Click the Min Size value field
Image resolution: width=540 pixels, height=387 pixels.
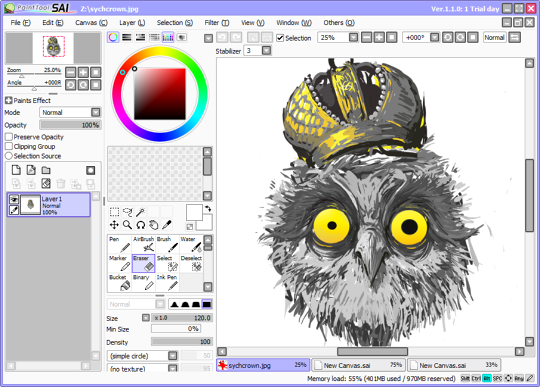[176, 328]
